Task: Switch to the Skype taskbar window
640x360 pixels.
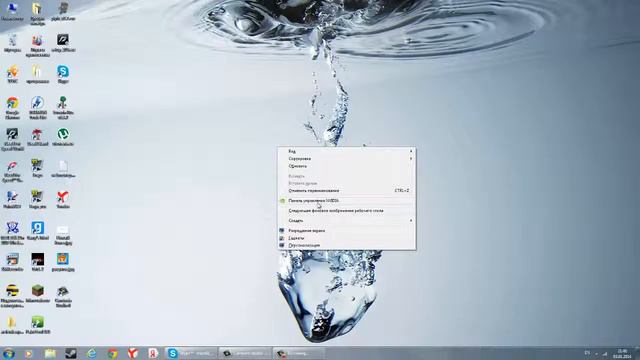Action: pyautogui.click(x=191, y=353)
